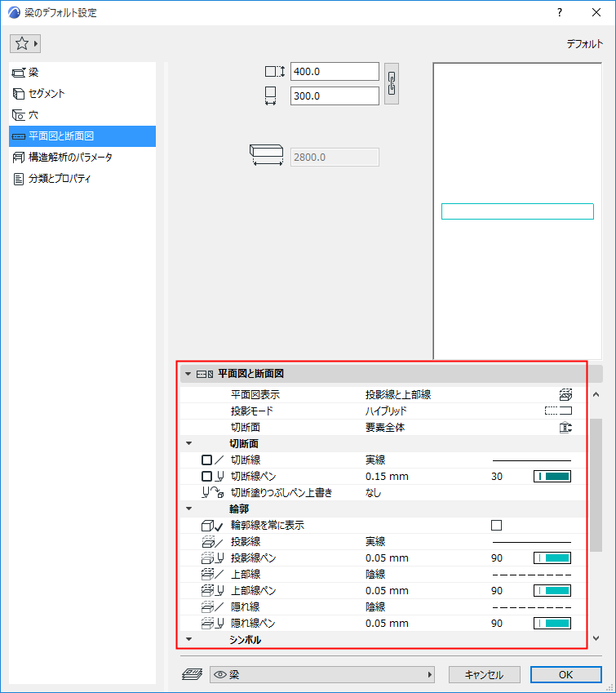Click the beam preview rectangle
This screenshot has width=616, height=693.
(x=517, y=211)
